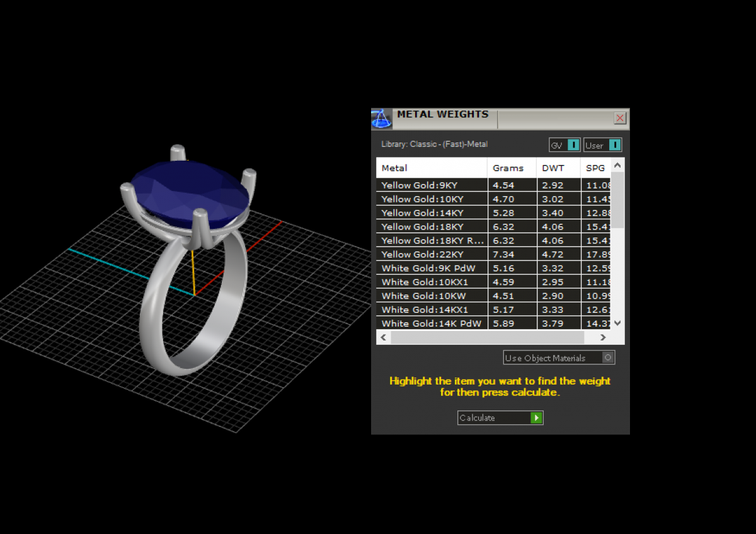
Task: Select the Yellow Gold:18KY row
Action: (432, 227)
